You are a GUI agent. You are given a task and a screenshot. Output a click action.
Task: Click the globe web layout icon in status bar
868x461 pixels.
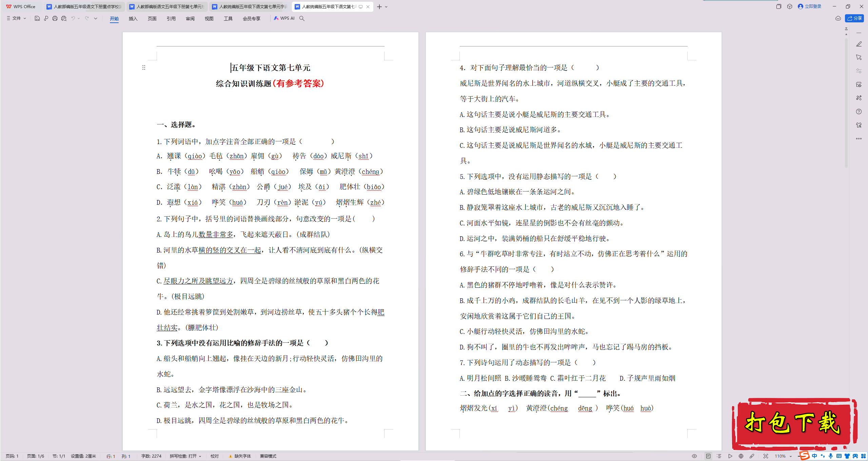(741, 456)
